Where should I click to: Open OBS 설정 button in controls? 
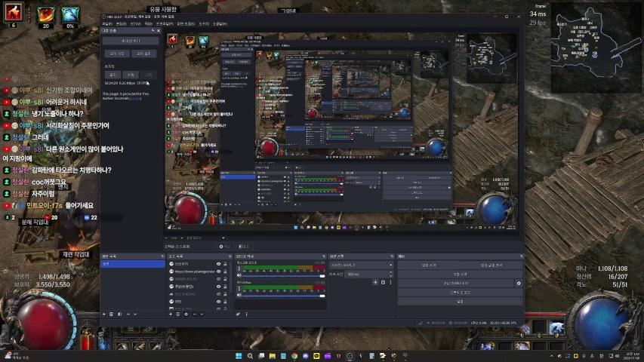pos(460,301)
